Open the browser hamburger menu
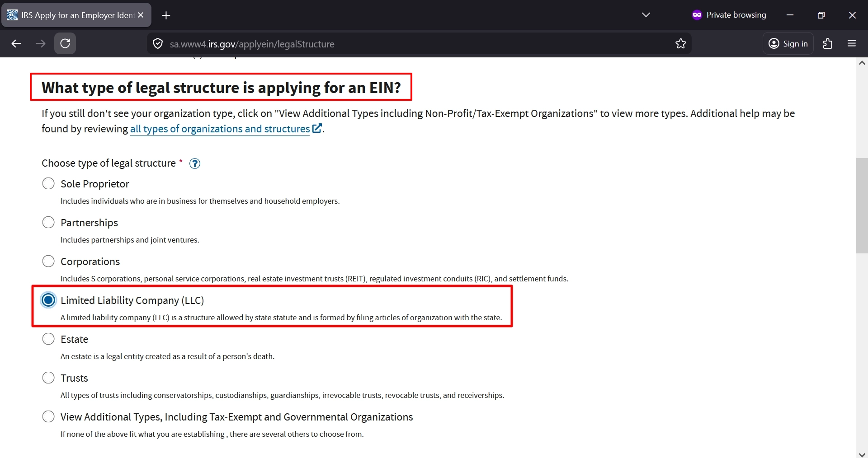 (x=852, y=44)
